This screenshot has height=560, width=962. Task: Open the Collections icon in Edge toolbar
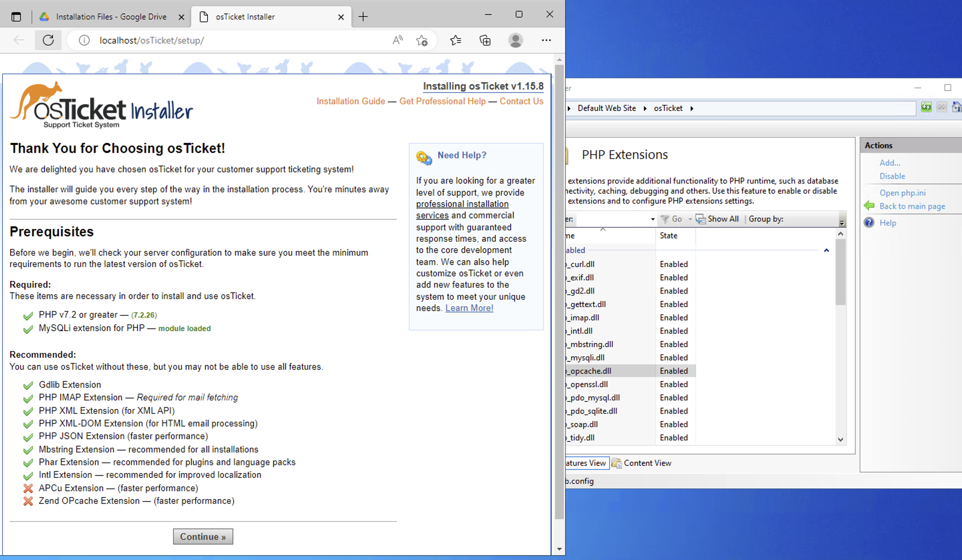[x=485, y=40]
